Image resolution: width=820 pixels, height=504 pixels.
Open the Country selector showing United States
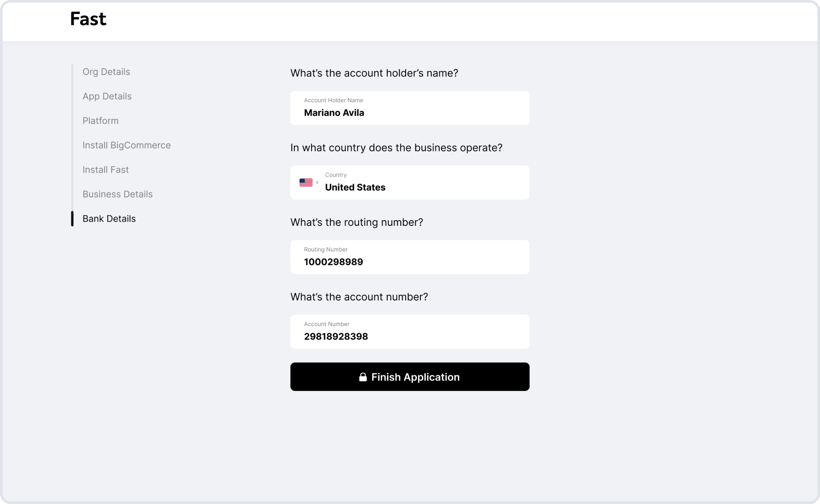(x=410, y=182)
